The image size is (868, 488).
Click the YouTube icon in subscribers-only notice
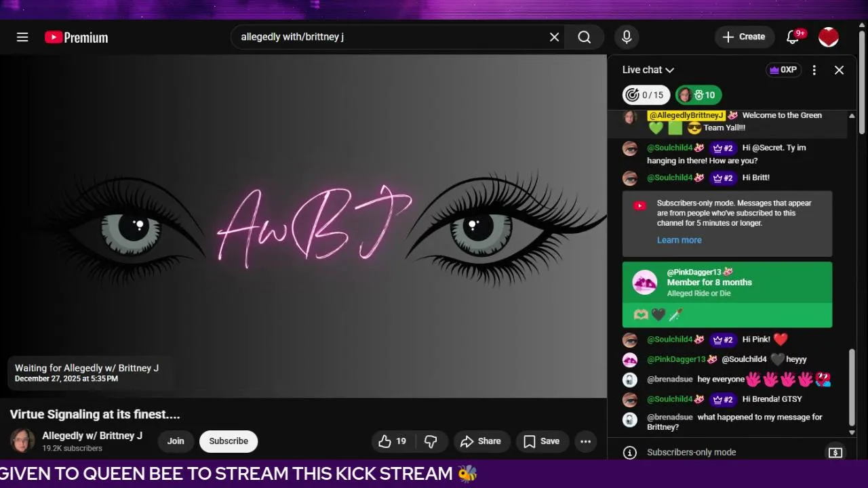(x=640, y=206)
